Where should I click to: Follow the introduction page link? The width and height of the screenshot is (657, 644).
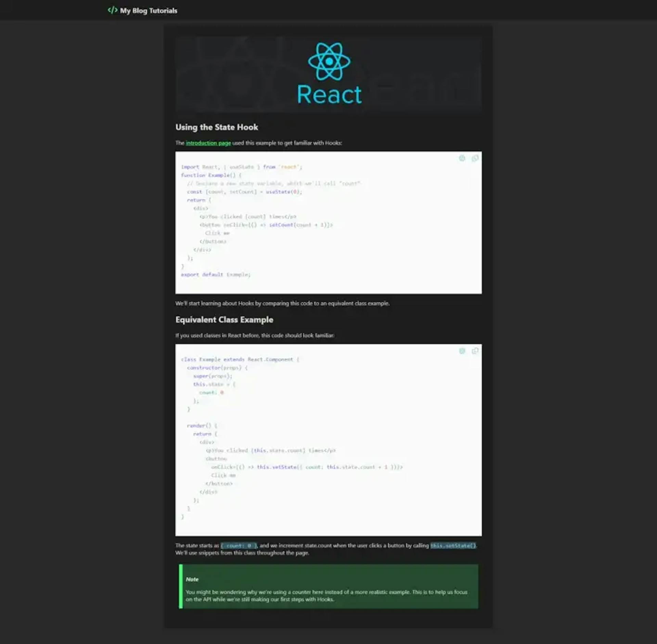(208, 143)
